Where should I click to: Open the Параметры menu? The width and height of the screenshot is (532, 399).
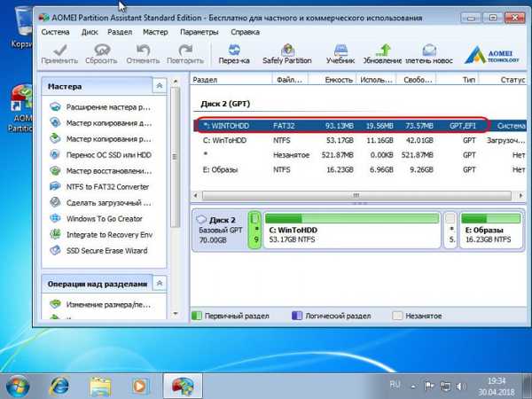click(x=199, y=32)
